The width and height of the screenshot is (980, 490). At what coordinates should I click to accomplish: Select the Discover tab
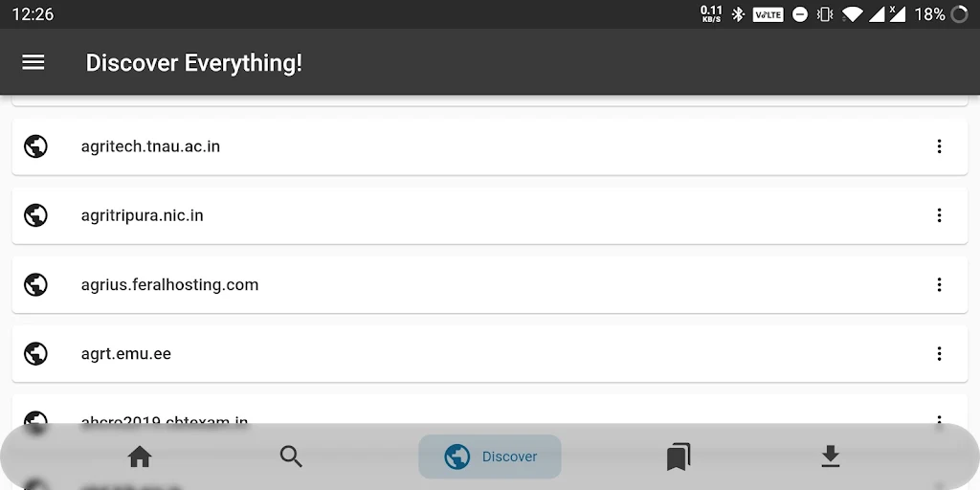click(x=490, y=457)
